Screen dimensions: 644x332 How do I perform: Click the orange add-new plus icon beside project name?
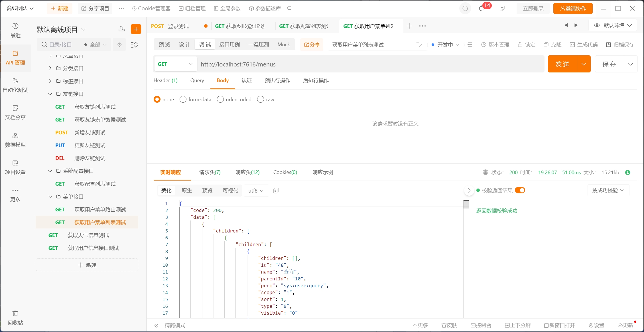coord(136,29)
